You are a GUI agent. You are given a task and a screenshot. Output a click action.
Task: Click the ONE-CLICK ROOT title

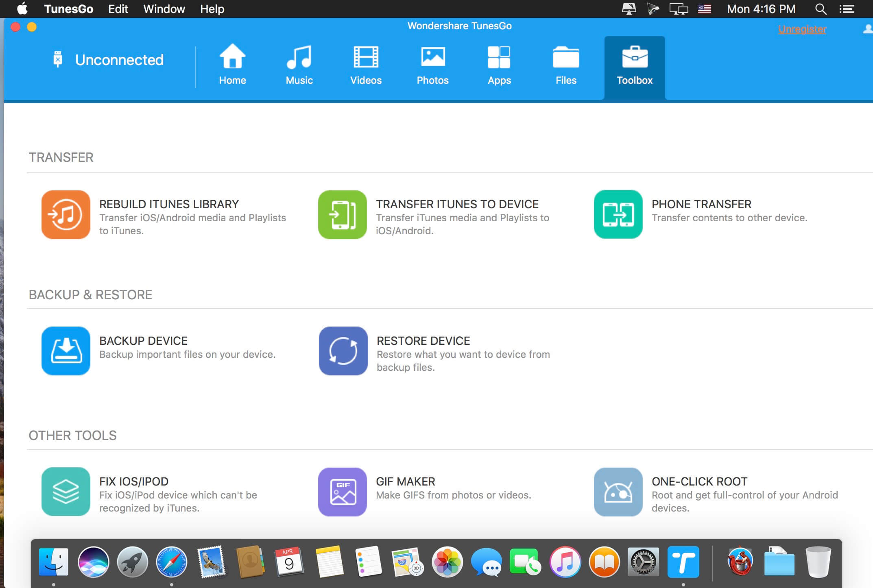click(700, 481)
